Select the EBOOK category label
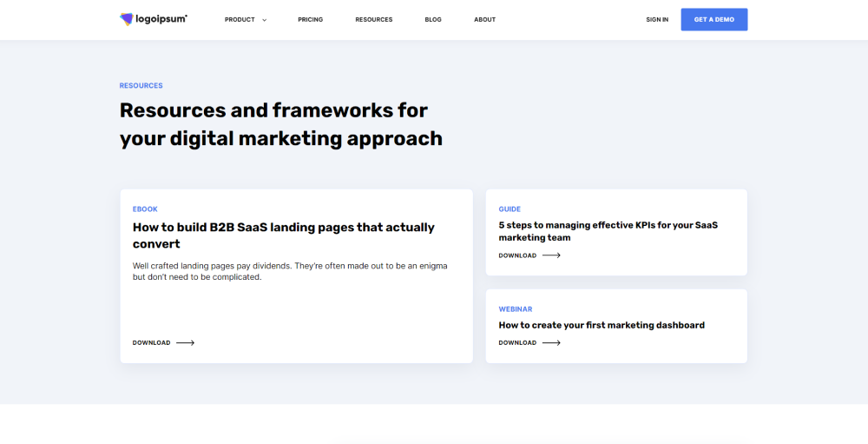Image resolution: width=868 pixels, height=444 pixels. (145, 209)
